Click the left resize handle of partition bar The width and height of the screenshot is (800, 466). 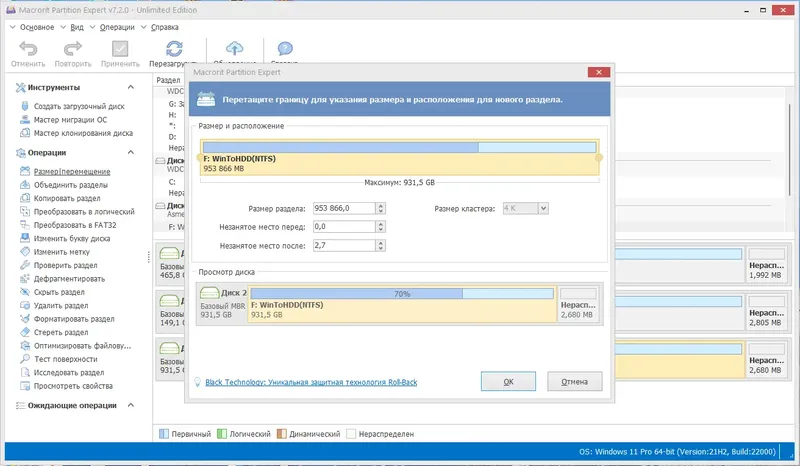click(200, 158)
